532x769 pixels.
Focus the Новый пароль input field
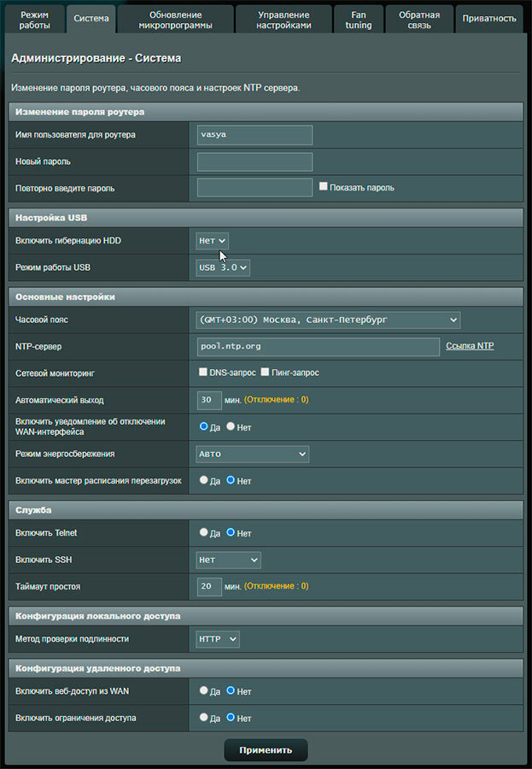coord(254,161)
